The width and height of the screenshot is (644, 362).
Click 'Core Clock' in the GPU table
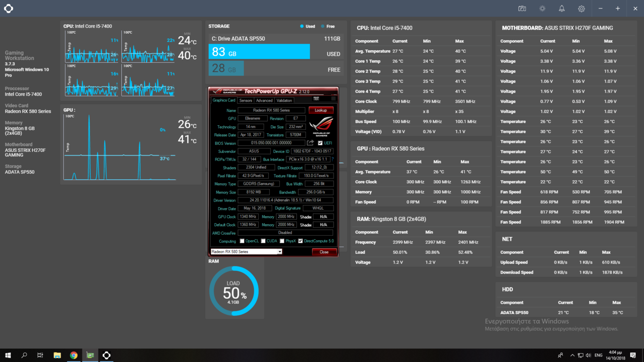(x=366, y=182)
